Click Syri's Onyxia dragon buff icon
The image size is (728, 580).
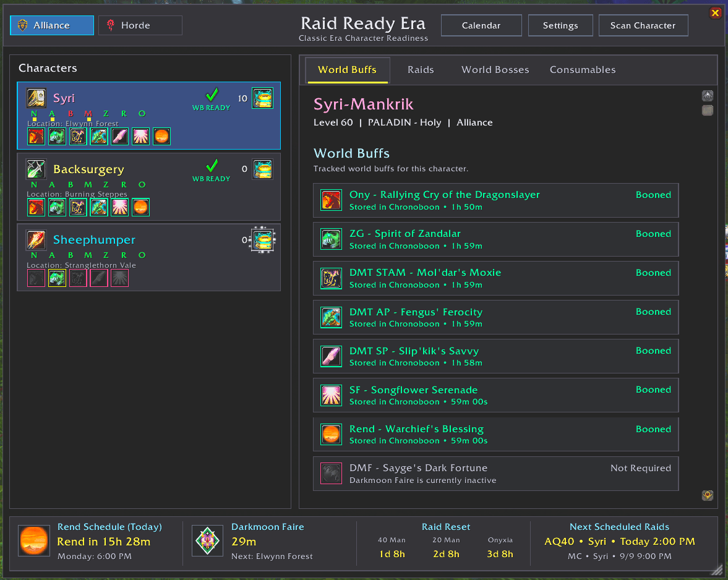(36, 137)
